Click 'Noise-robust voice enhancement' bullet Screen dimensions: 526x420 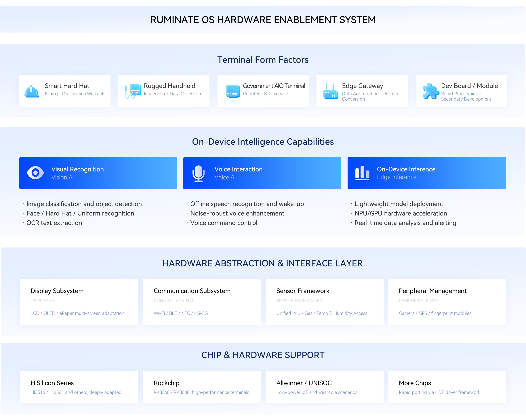click(x=237, y=213)
